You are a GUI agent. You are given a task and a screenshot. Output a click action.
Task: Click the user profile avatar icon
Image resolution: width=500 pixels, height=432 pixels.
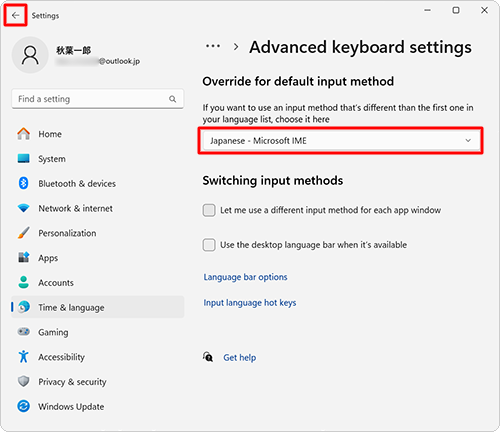(x=30, y=55)
